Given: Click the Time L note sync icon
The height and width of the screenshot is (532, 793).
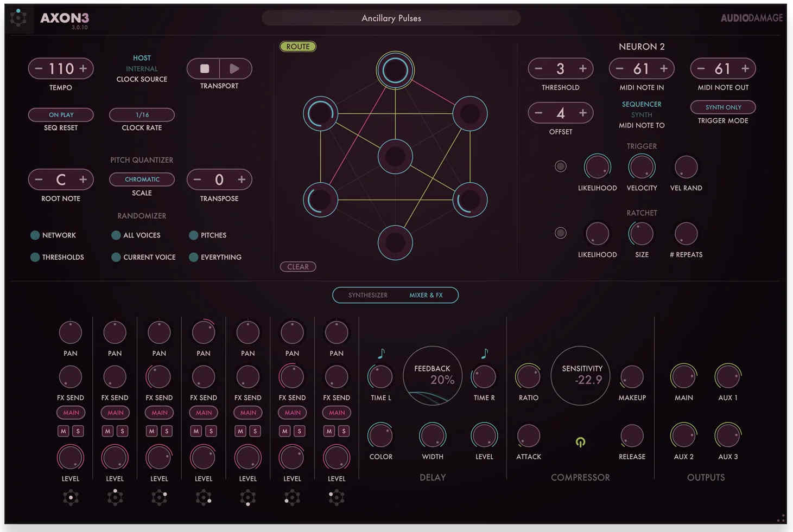Looking at the screenshot, I should (381, 354).
